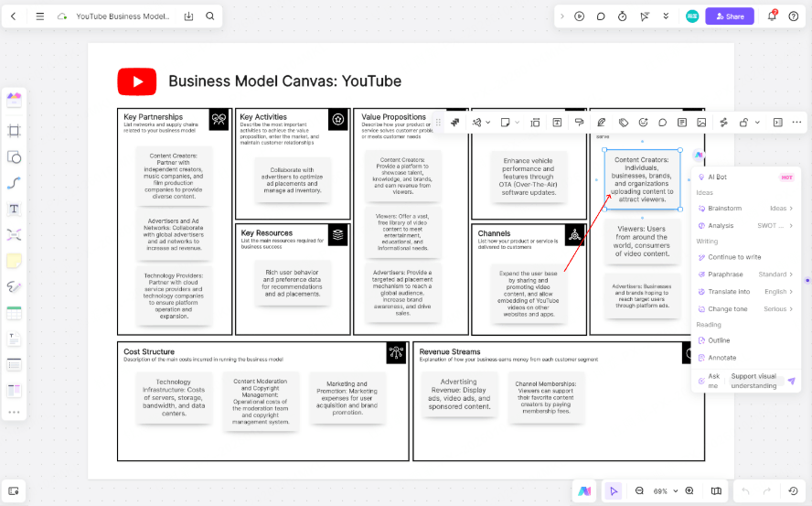The height and width of the screenshot is (506, 812).
Task: Select the sticky note tool
Action: tap(14, 261)
